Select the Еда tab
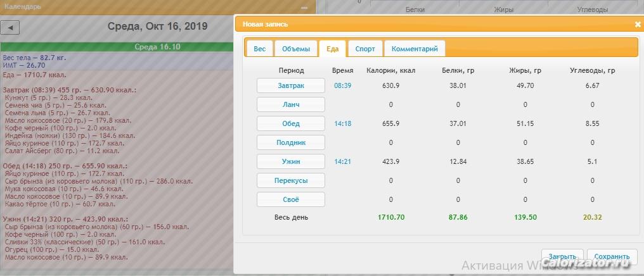Viewport: 644px width, 276px height. coord(332,49)
